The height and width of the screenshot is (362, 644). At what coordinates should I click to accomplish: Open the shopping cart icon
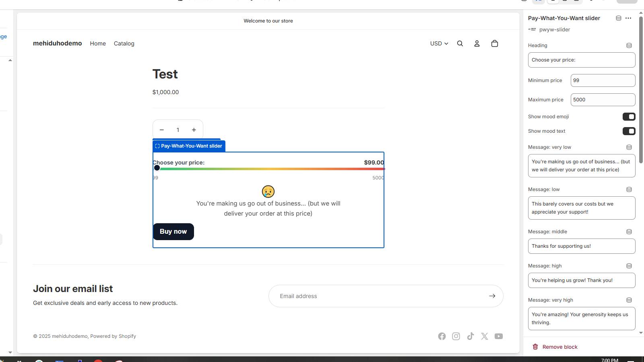pyautogui.click(x=495, y=43)
